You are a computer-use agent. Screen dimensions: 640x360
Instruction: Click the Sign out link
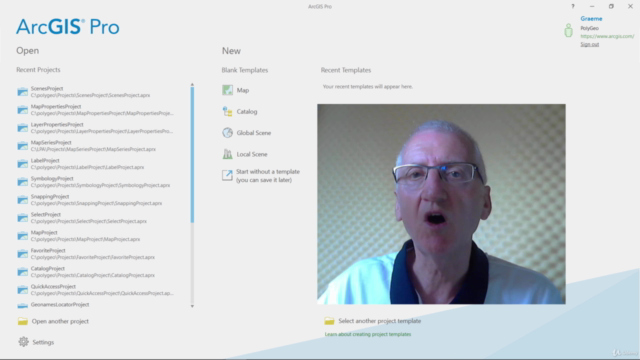pos(589,44)
